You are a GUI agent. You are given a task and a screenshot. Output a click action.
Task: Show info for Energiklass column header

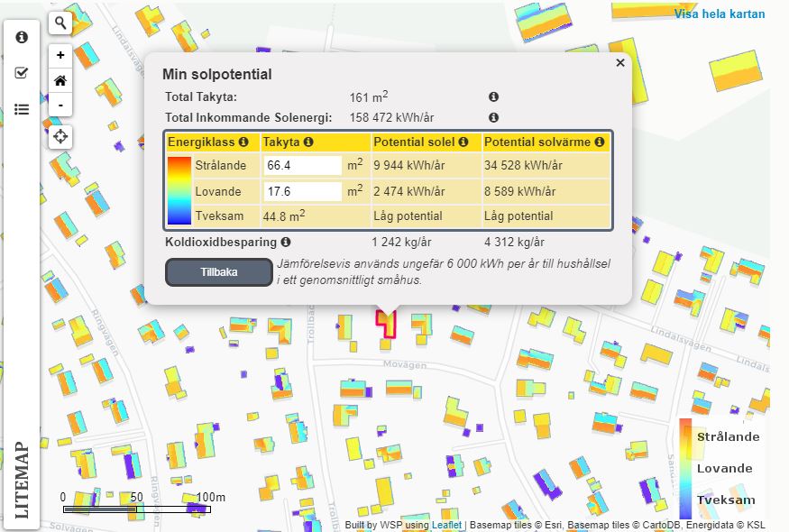(x=243, y=142)
